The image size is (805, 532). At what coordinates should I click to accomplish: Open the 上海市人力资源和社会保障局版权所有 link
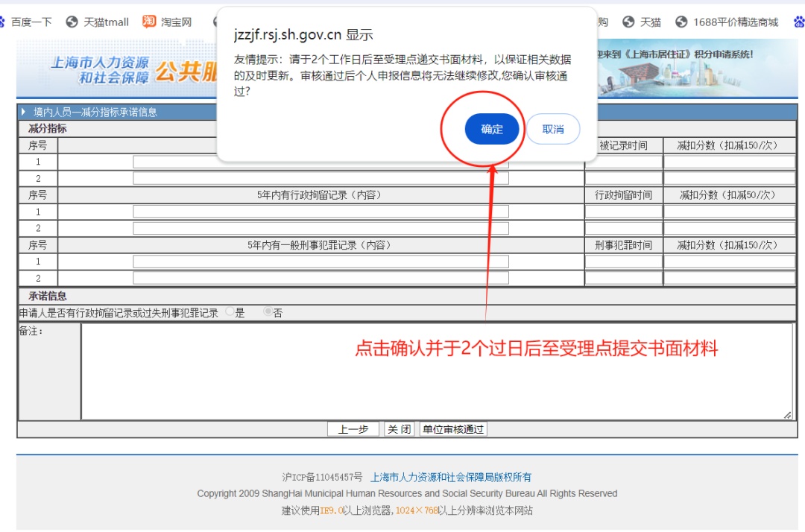coord(451,477)
